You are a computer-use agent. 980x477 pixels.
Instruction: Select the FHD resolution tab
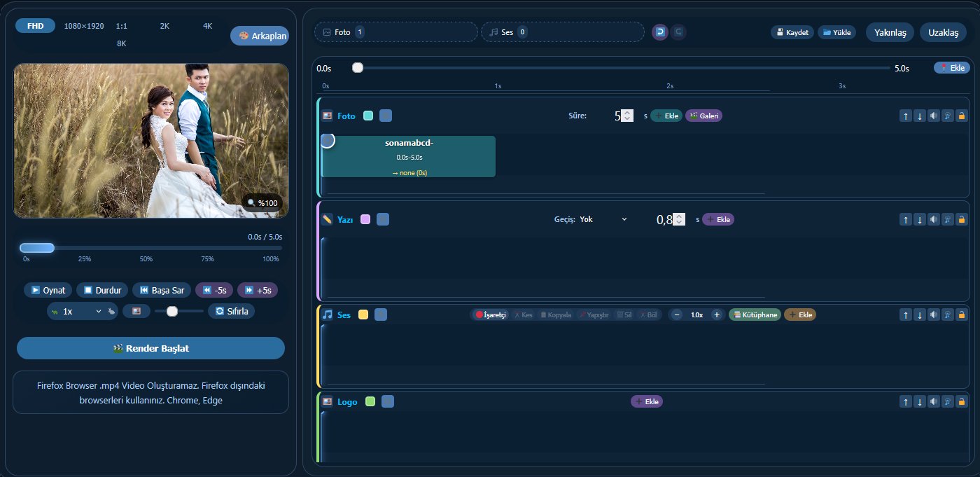click(35, 26)
